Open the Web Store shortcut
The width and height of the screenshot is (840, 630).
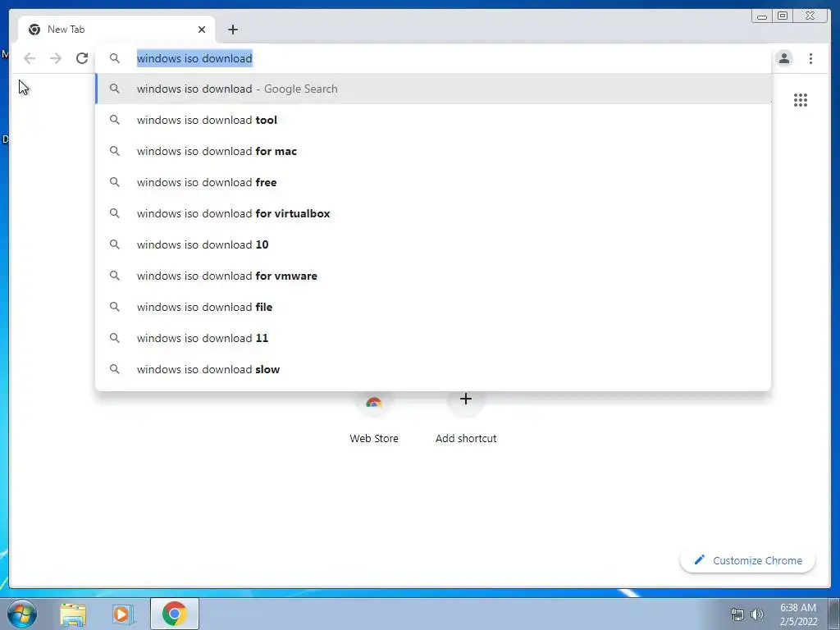374,421
